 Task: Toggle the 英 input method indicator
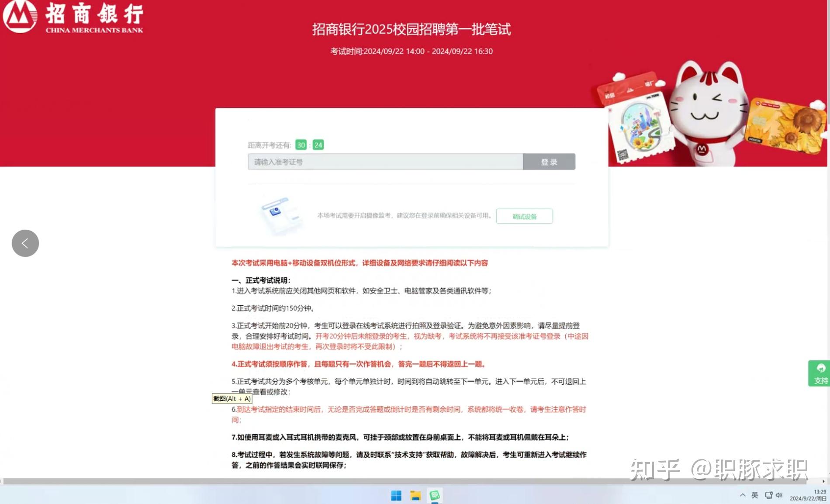[755, 495]
